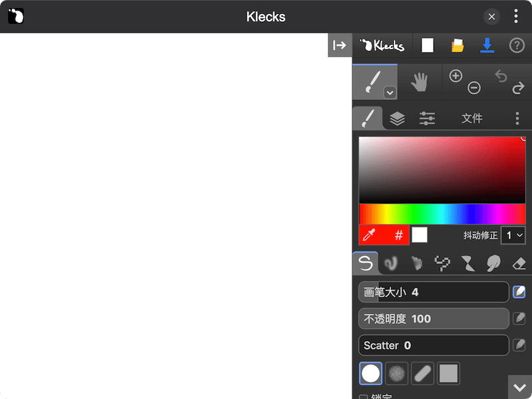Activate the eyedropper color picker

click(x=369, y=235)
